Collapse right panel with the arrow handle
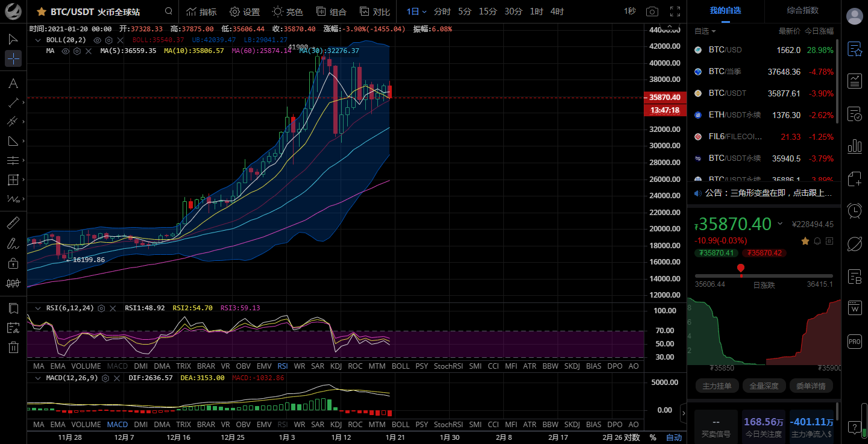 [x=684, y=413]
